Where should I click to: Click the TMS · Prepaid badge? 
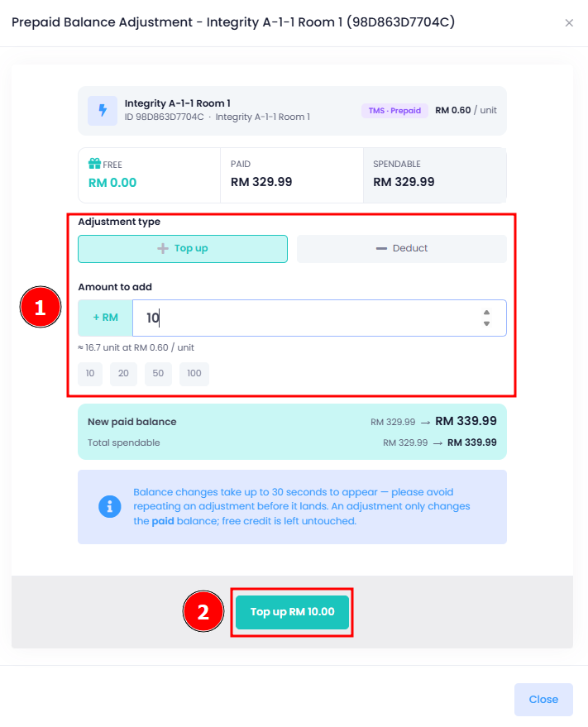[394, 111]
